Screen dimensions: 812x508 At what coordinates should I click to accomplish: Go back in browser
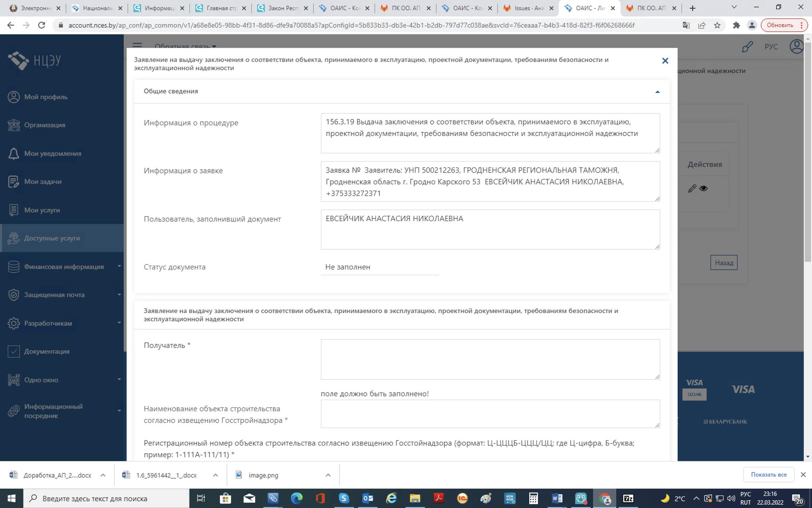pos(10,25)
